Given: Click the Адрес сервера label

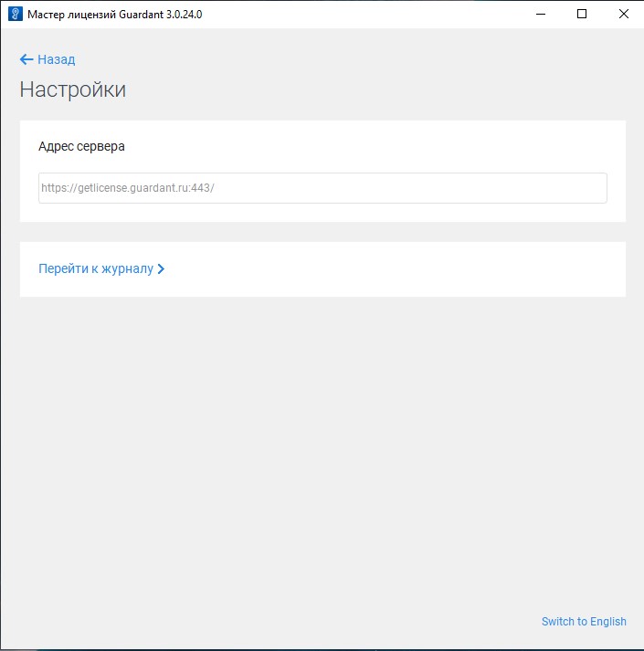Looking at the screenshot, I should [x=81, y=146].
